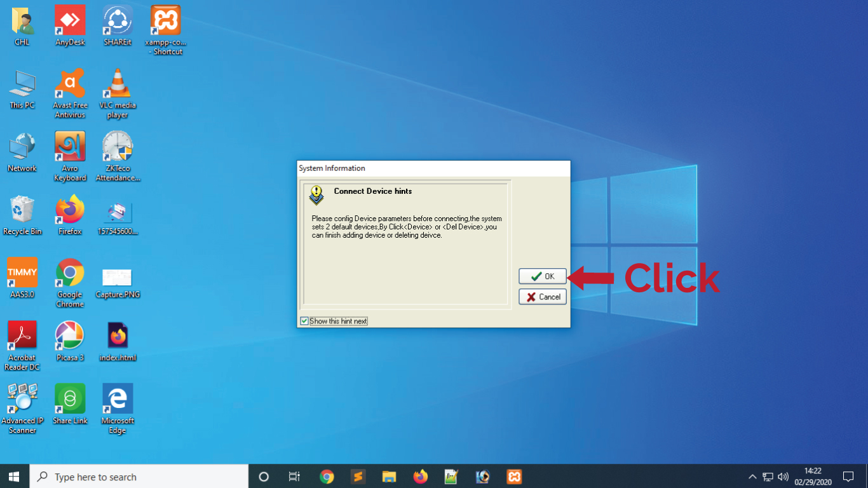Click OK in System Information dialog
Screen dimensions: 868x488
click(543, 276)
